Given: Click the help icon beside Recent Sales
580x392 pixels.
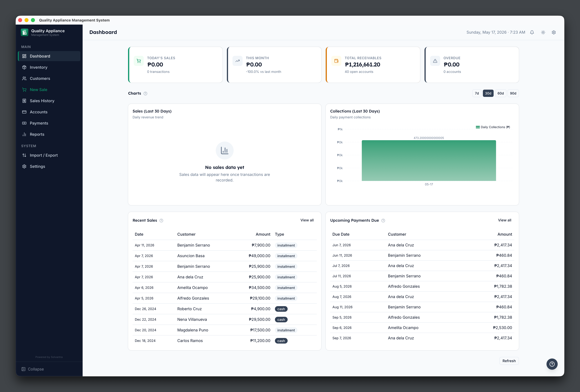Looking at the screenshot, I should [x=161, y=220].
